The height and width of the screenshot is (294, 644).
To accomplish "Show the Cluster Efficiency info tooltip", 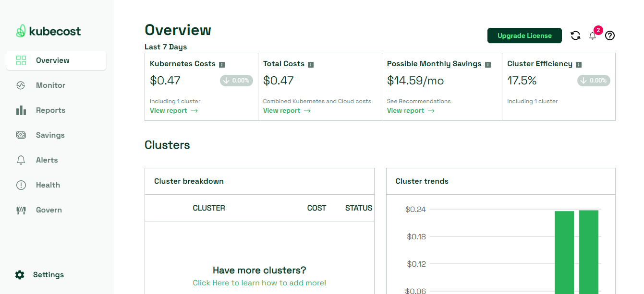I will coord(579,64).
